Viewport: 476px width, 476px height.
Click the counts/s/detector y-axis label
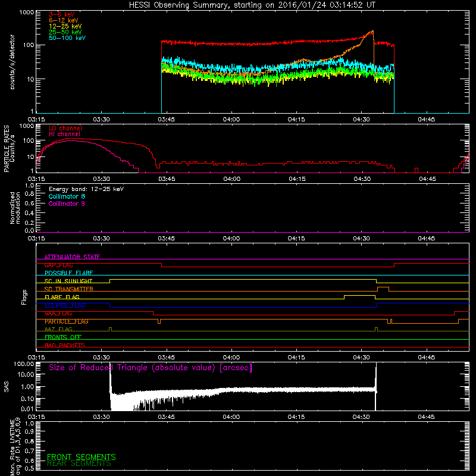coord(12,62)
